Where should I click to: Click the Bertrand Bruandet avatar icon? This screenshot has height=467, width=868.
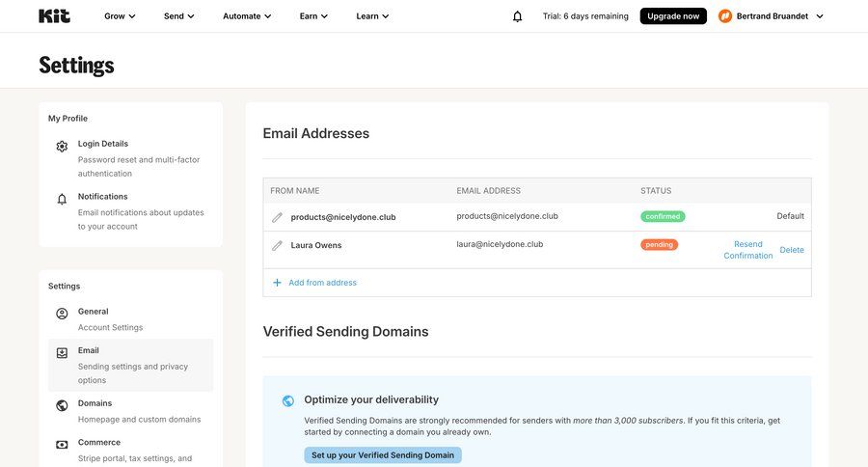(x=724, y=16)
